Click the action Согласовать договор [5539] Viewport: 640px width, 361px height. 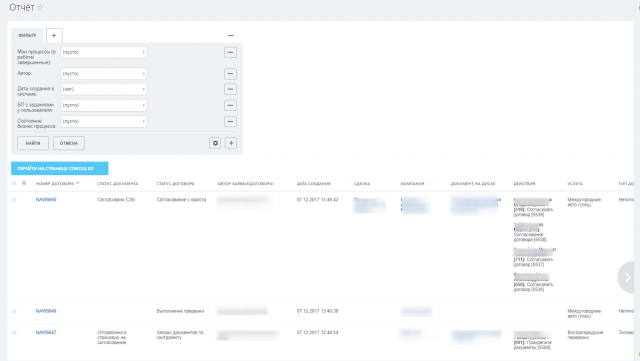(x=533, y=212)
